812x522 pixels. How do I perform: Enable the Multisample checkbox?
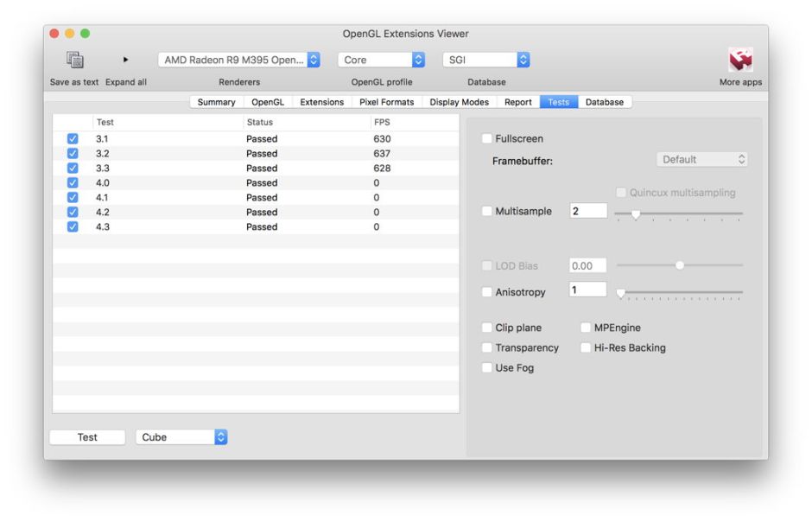[x=487, y=212]
